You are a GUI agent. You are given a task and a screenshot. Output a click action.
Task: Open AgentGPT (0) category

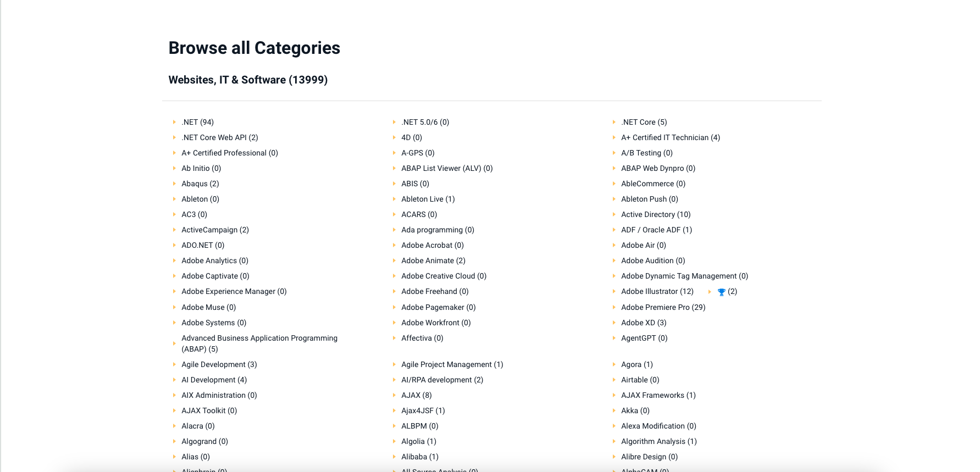(644, 338)
